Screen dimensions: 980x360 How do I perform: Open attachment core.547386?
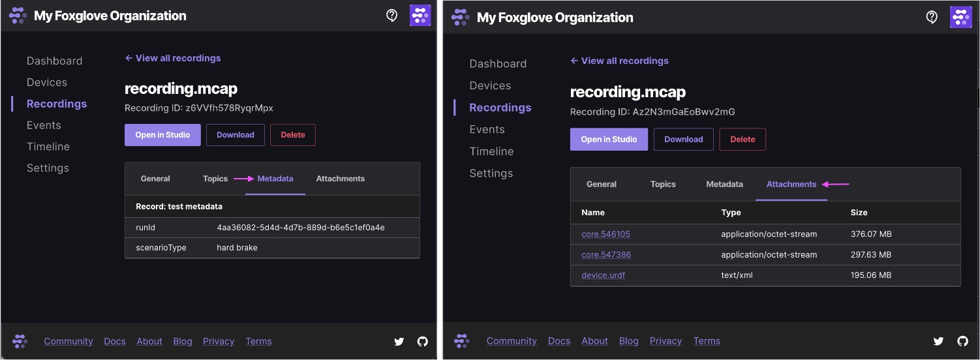[606, 255]
